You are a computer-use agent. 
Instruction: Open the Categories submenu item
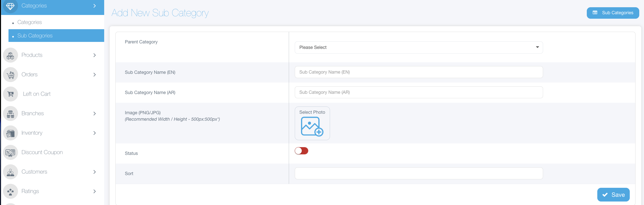pos(29,22)
